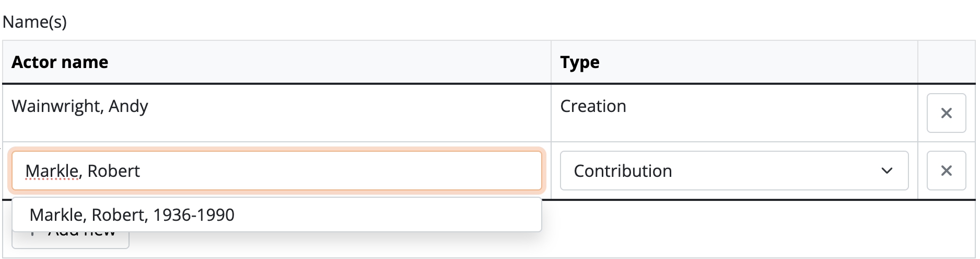Click the 1936-1990 dates in autocomplete suggestion
This screenshot has width=980, height=259.
tap(194, 215)
